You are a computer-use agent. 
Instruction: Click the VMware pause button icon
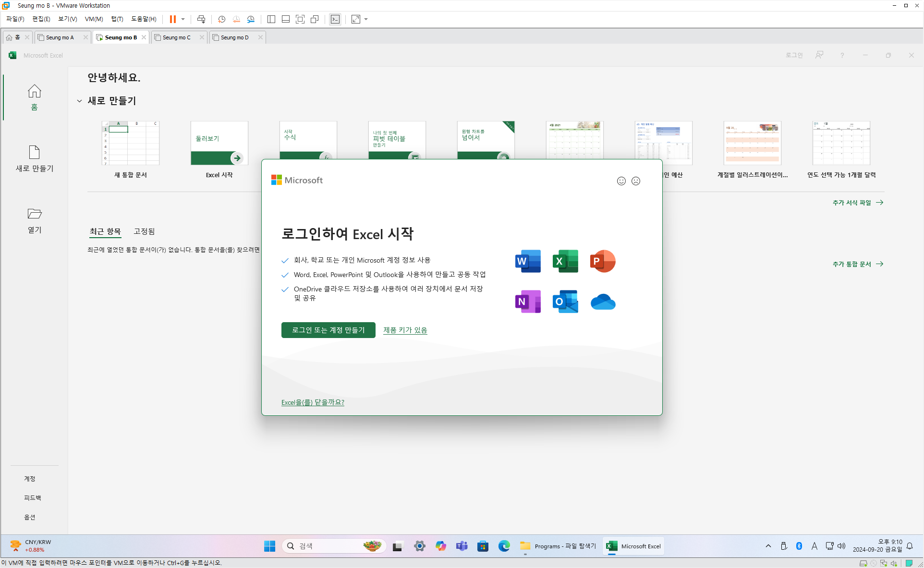(172, 19)
